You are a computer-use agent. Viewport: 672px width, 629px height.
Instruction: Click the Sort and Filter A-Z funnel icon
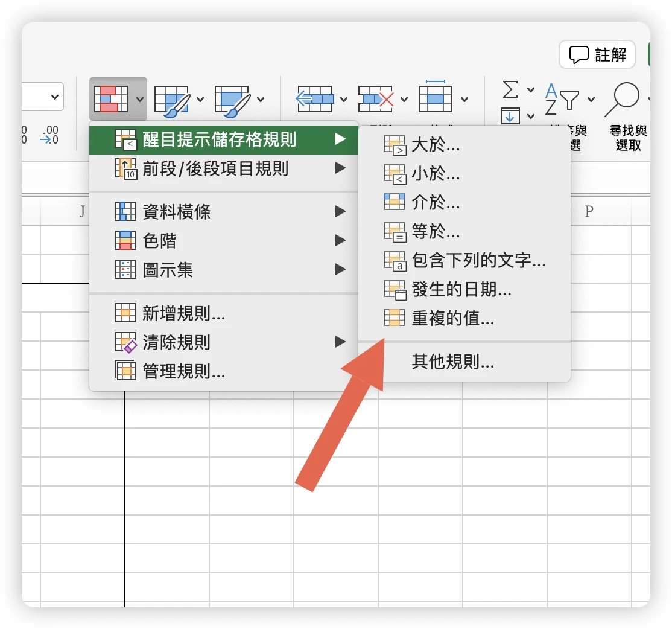tap(562, 99)
